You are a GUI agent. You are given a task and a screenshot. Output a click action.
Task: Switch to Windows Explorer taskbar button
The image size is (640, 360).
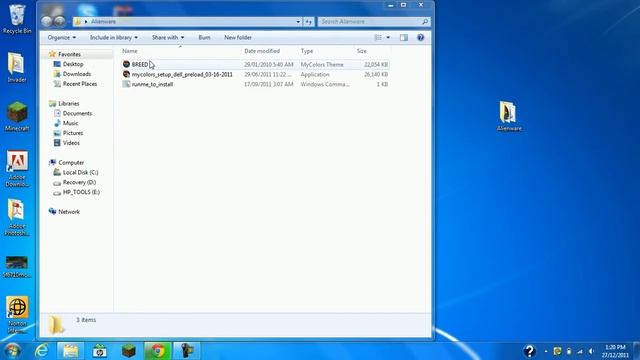(x=71, y=351)
